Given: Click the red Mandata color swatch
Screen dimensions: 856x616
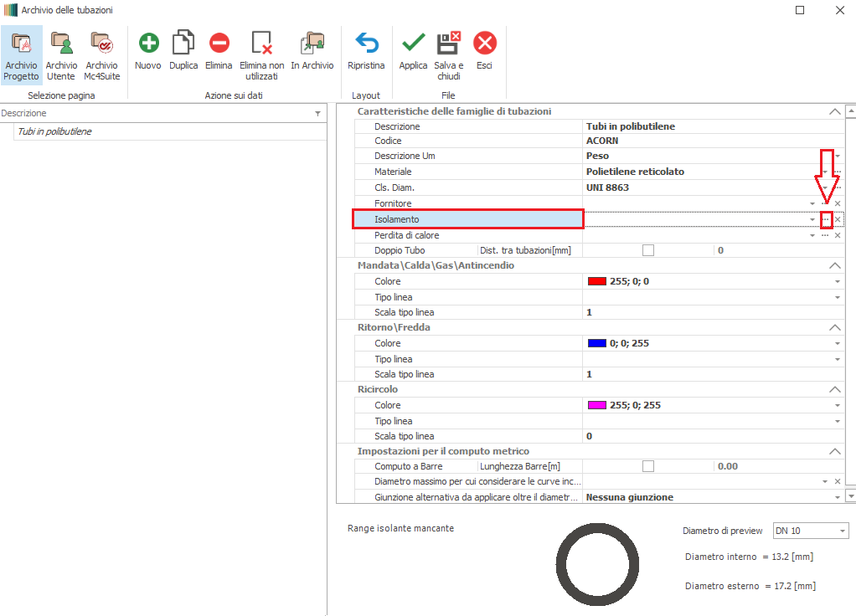Looking at the screenshot, I should pyautogui.click(x=596, y=282).
